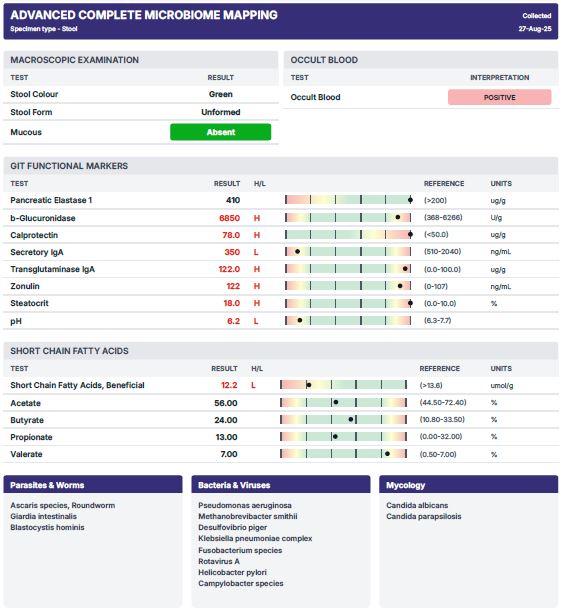Image resolution: width=566 pixels, height=616 pixels.
Task: Click the Short Chain Fatty Acids Beneficial result 12.2
Action: 229,385
